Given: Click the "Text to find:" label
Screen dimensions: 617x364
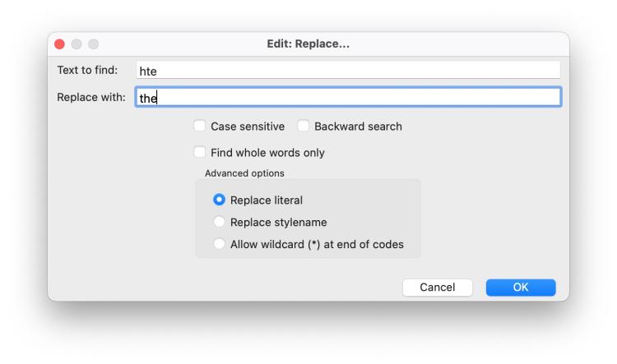Looking at the screenshot, I should [88, 70].
